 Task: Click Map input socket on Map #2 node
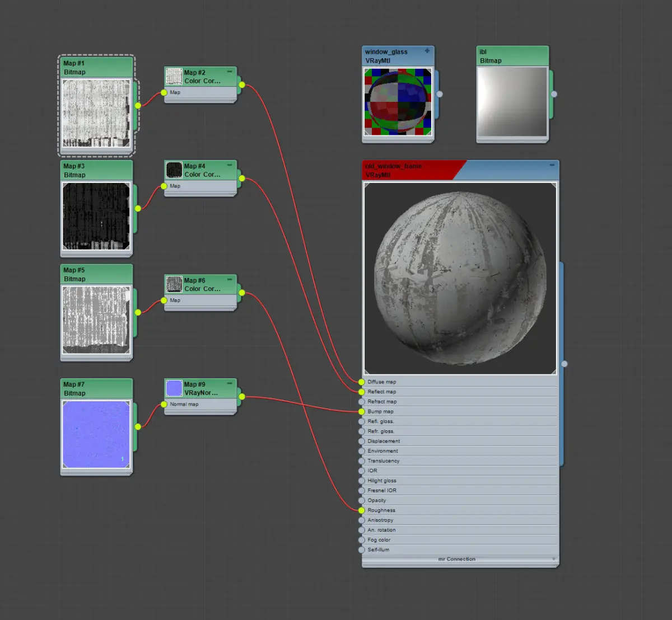pyautogui.click(x=164, y=92)
